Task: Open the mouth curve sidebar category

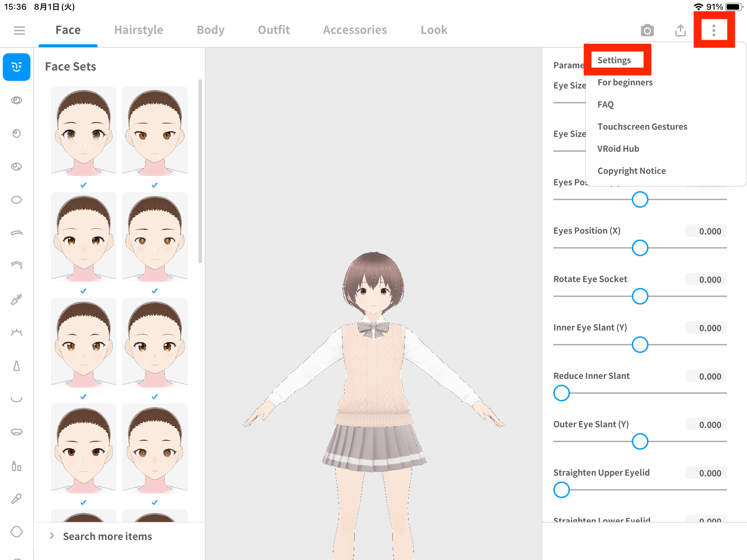Action: 17,399
